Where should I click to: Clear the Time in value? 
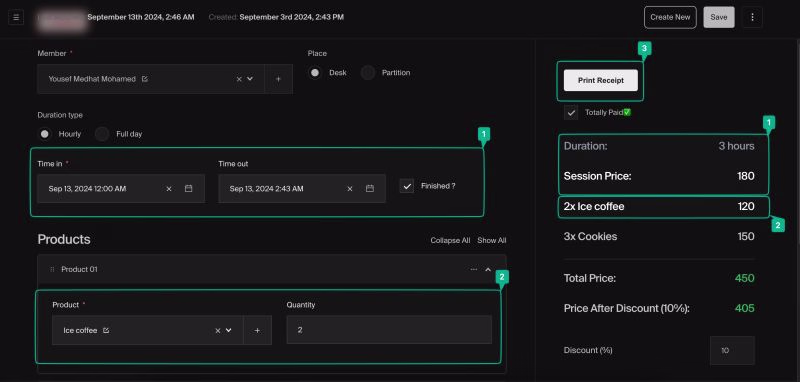click(169, 189)
